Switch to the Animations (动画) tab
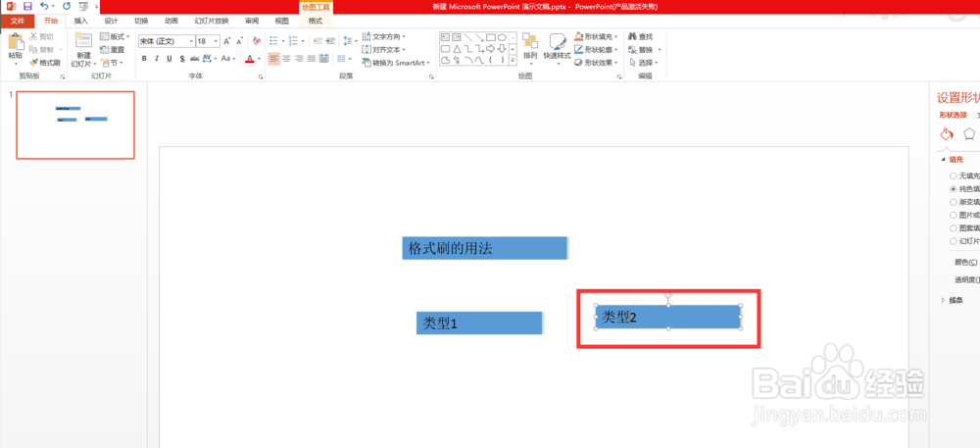This screenshot has height=448, width=980. coord(171,21)
